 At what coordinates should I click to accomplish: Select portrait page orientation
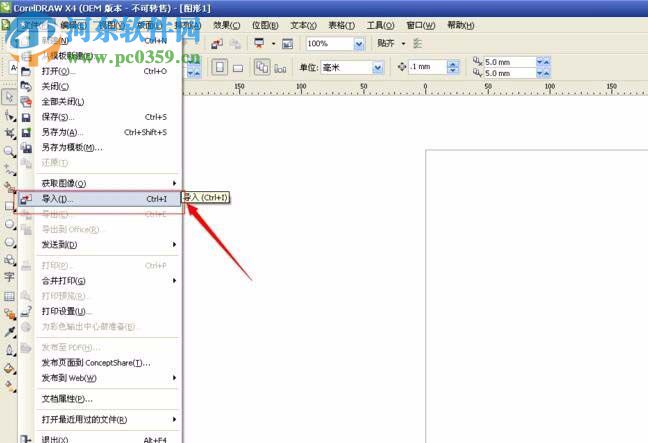tap(220, 67)
